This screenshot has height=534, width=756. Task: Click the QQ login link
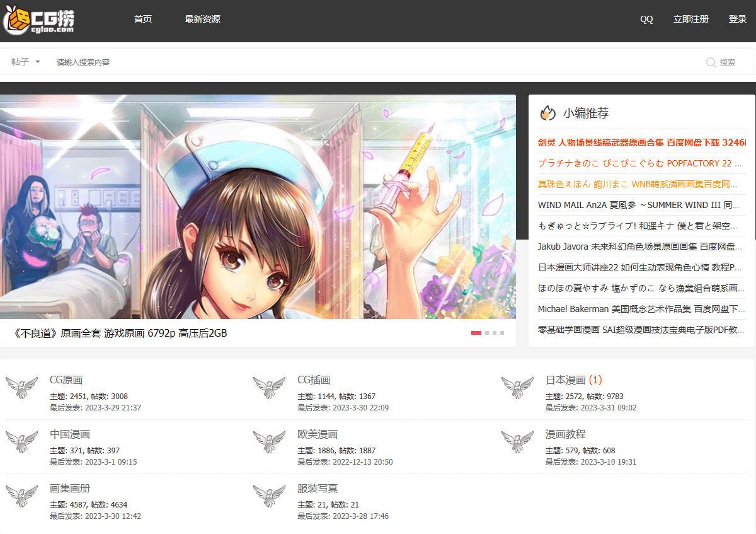646,19
